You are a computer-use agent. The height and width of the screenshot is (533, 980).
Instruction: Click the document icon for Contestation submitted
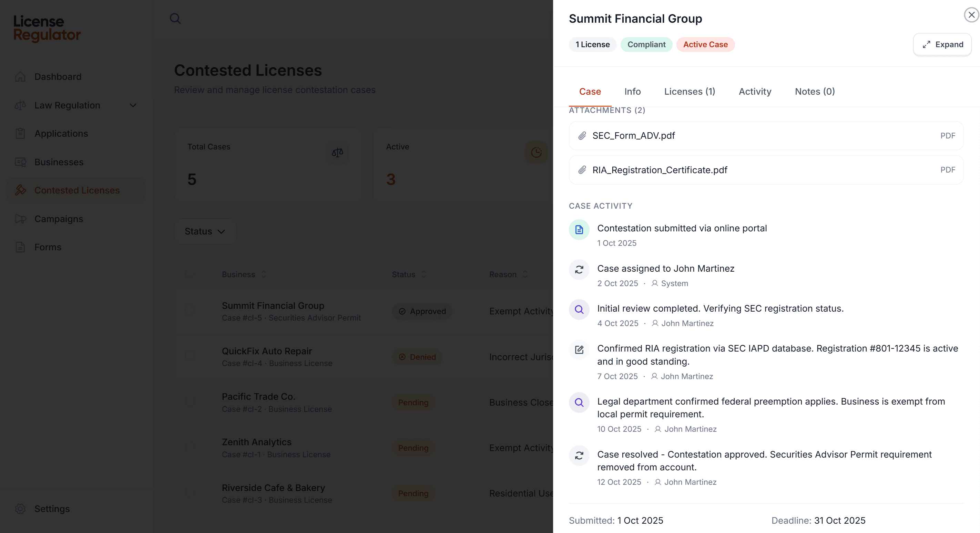tap(579, 230)
